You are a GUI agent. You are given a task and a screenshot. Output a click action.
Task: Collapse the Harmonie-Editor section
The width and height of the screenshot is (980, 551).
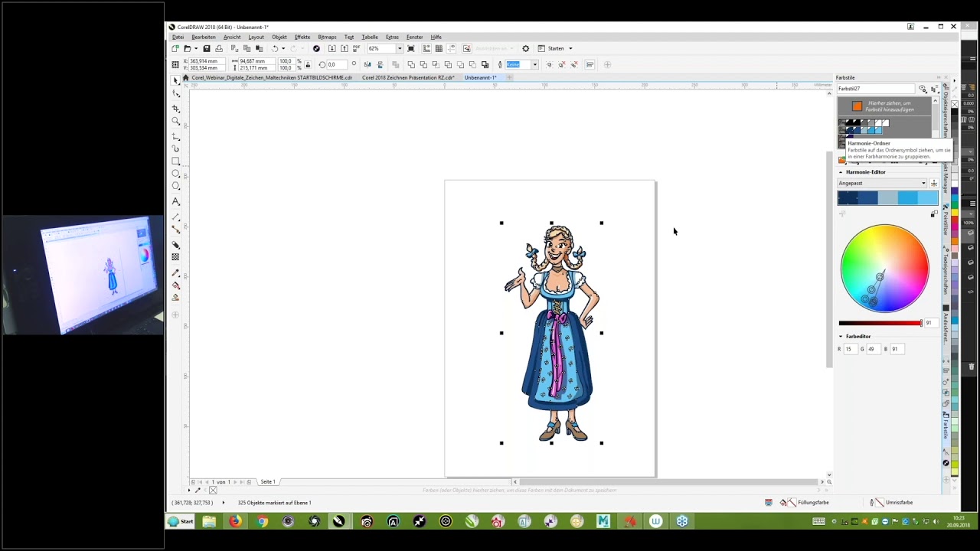[x=841, y=172]
